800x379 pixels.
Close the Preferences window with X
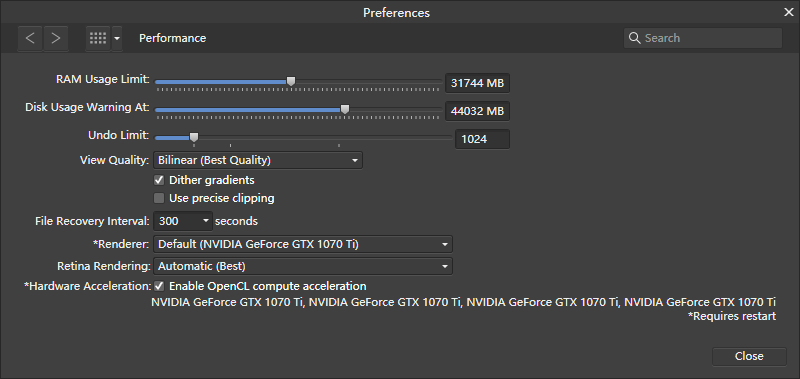789,12
